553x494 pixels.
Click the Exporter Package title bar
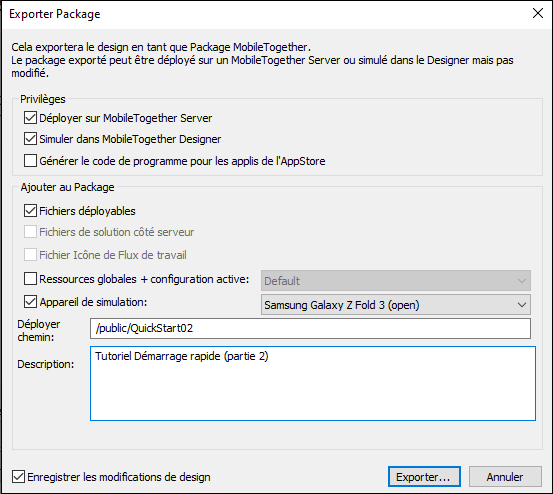click(265, 14)
